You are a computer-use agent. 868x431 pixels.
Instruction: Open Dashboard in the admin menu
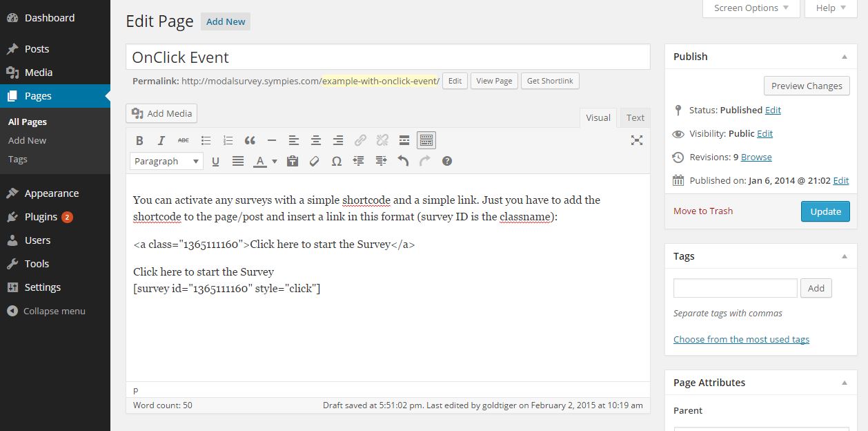pos(55,18)
